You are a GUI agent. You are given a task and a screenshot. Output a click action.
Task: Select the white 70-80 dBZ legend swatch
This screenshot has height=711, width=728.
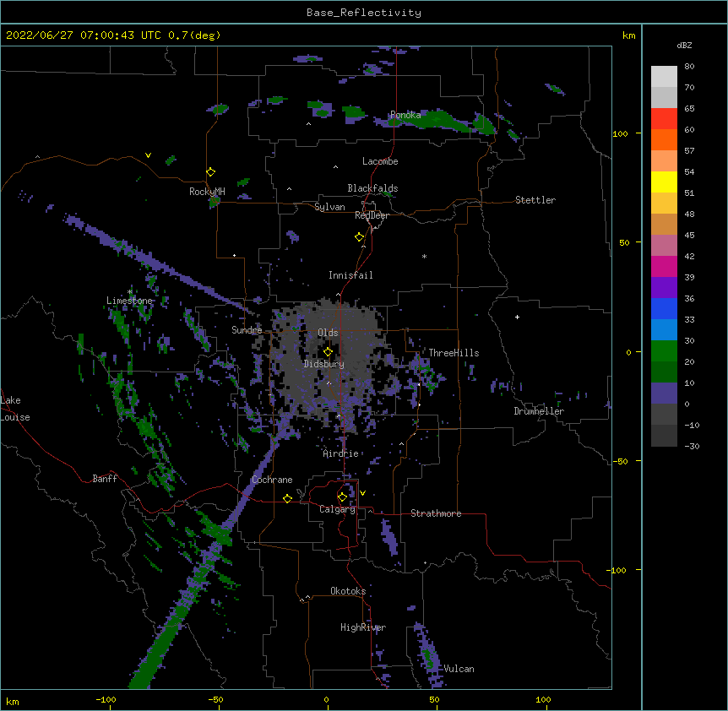[x=664, y=76]
